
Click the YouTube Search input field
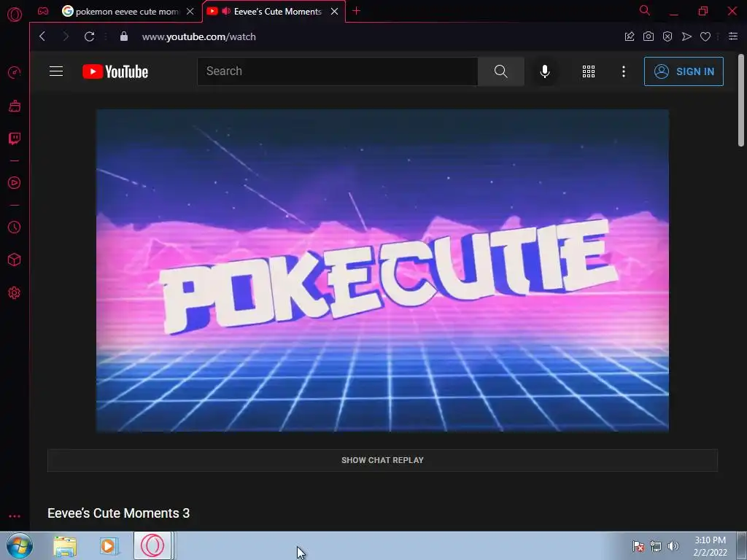tap(337, 71)
